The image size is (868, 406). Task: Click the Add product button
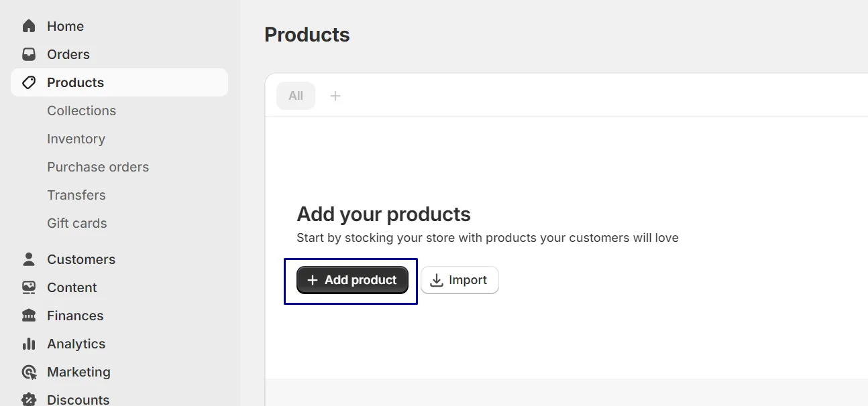click(x=352, y=280)
